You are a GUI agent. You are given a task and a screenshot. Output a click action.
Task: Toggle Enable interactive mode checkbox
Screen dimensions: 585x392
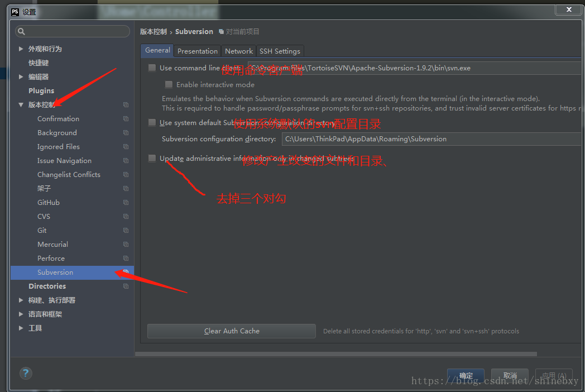(x=169, y=85)
